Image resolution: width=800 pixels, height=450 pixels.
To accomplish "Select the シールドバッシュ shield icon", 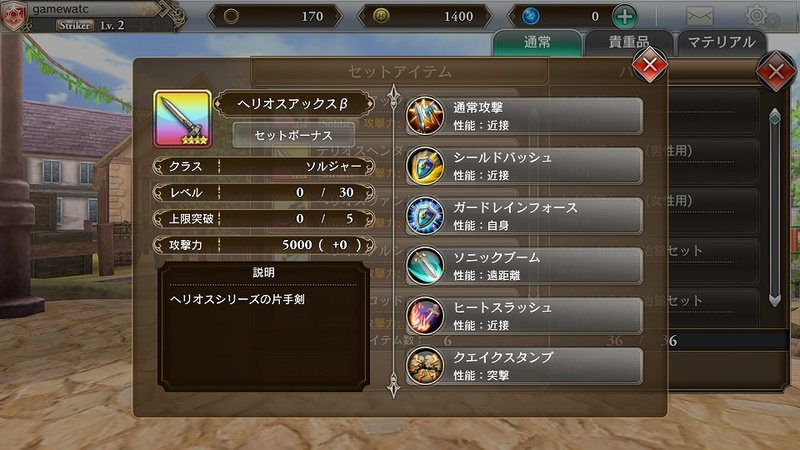I will coord(424,166).
